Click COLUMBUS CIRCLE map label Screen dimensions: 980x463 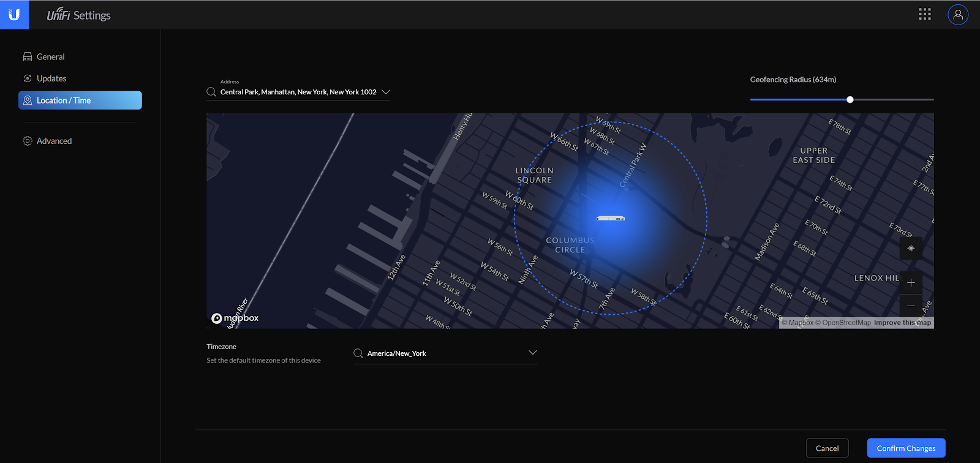(570, 245)
